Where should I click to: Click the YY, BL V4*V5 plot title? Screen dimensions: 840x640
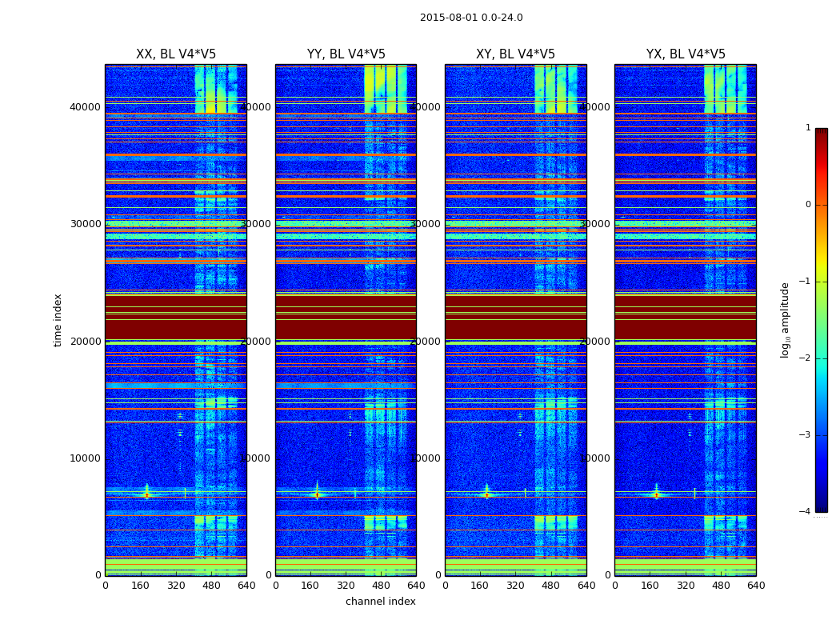(346, 54)
